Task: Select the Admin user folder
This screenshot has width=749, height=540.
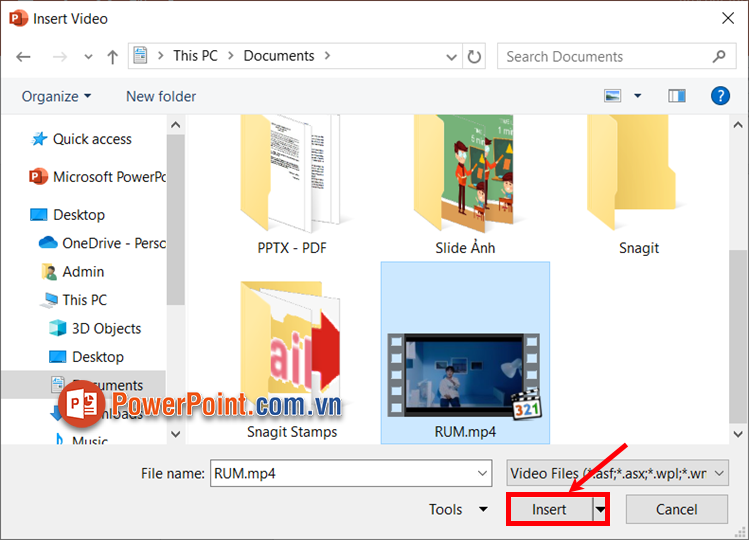Action: tap(83, 271)
